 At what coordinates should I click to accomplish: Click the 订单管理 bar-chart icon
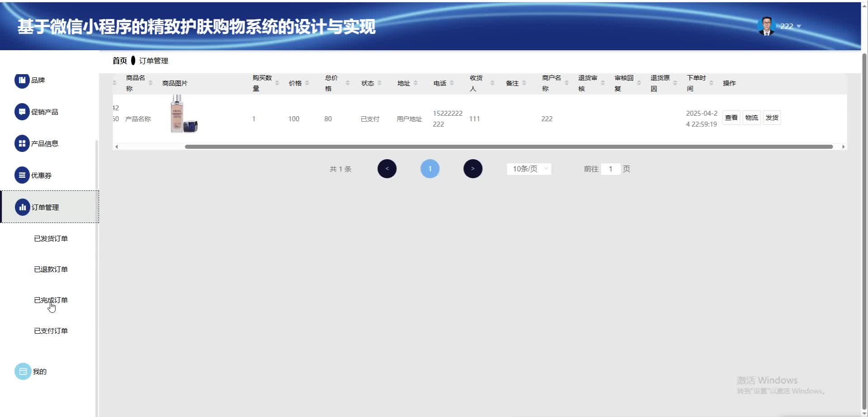[22, 207]
